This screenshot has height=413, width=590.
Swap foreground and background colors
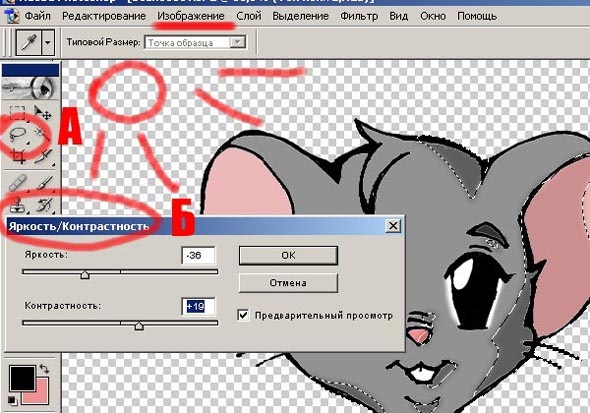click(44, 369)
